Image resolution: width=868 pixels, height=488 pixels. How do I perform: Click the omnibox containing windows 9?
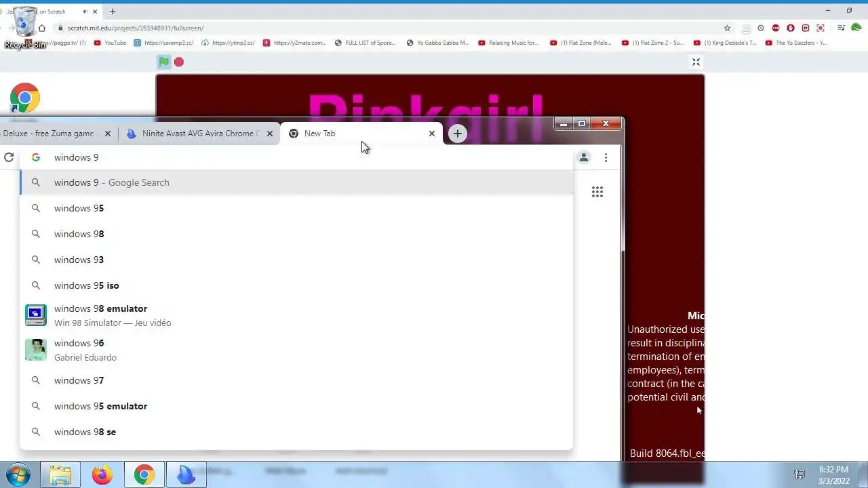[296, 157]
